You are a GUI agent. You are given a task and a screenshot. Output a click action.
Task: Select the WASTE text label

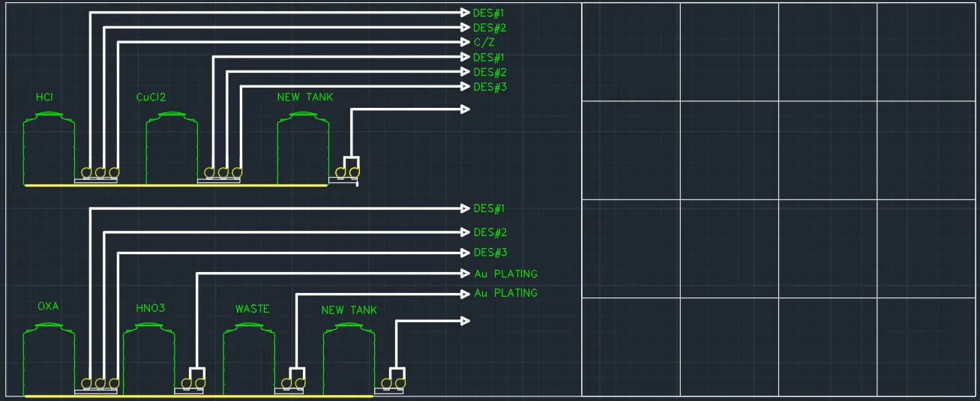pyautogui.click(x=252, y=309)
